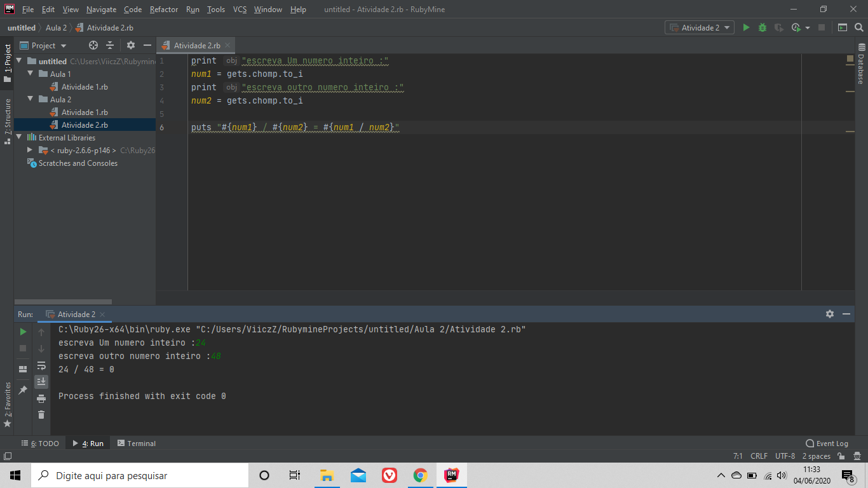Locate current file with the crosshair icon
This screenshot has width=868, height=488.
93,46
